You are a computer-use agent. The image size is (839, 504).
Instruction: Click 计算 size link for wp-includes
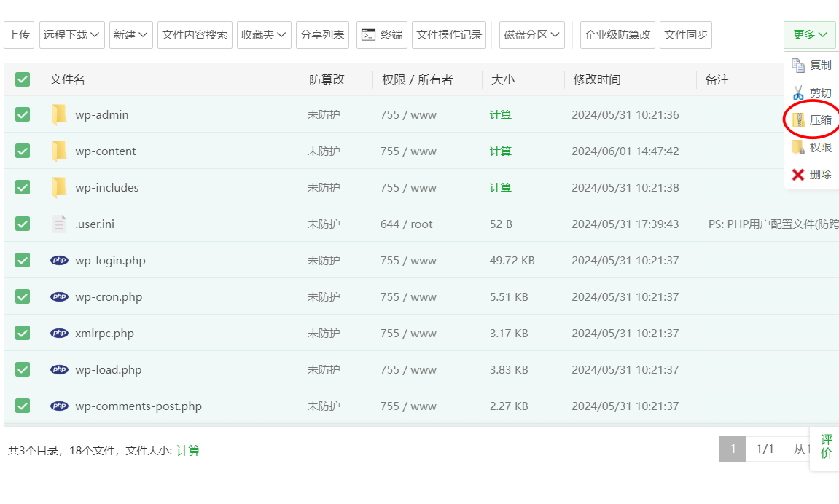coord(501,188)
